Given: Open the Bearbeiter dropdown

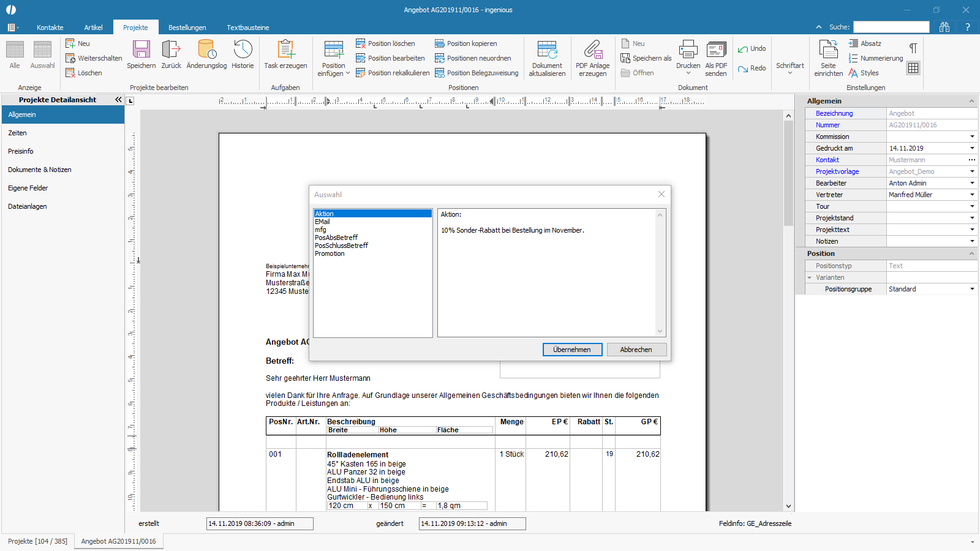Looking at the screenshot, I should pyautogui.click(x=972, y=183).
